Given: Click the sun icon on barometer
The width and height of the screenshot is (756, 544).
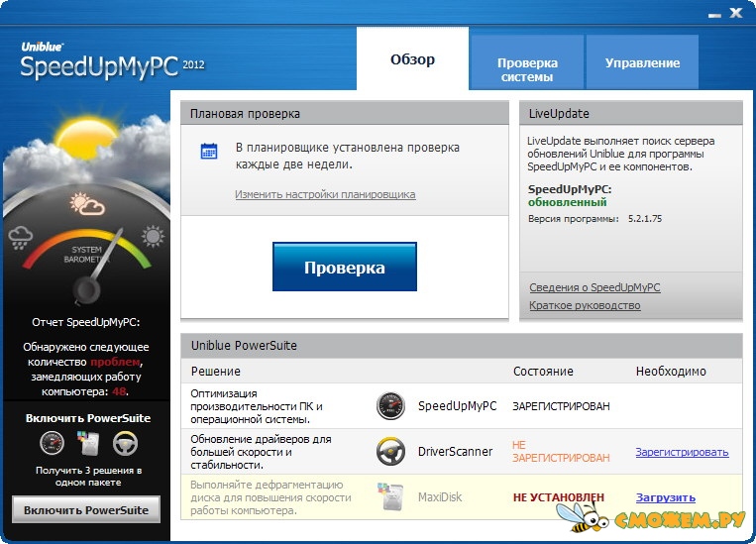Looking at the screenshot, I should click(154, 237).
